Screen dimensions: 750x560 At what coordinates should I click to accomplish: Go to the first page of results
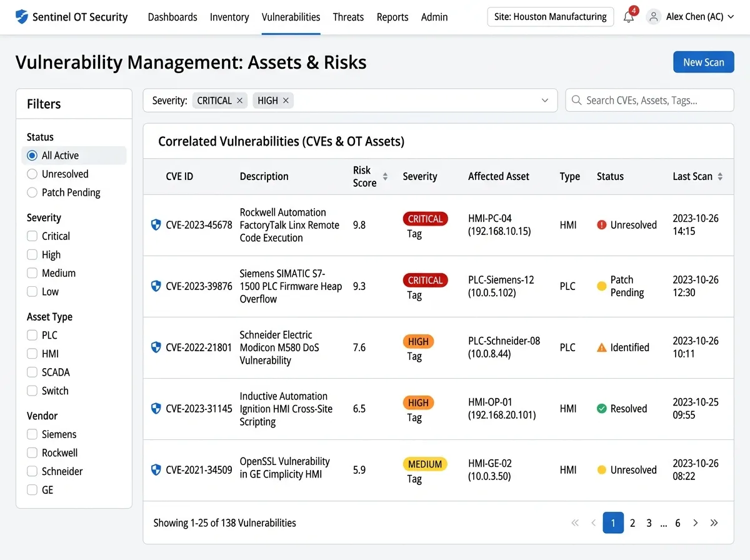coord(575,523)
